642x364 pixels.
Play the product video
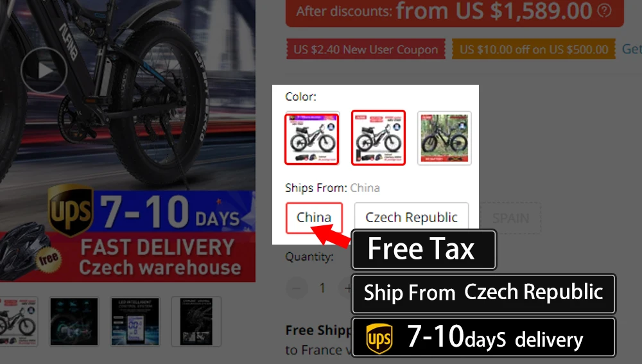(44, 71)
